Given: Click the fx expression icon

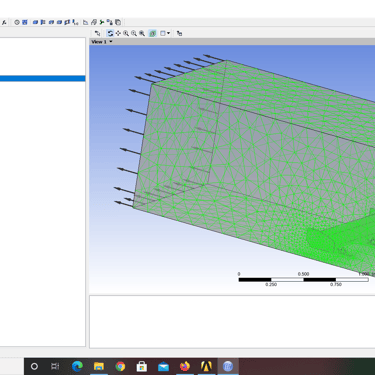Looking at the screenshot, I should pos(4,22).
